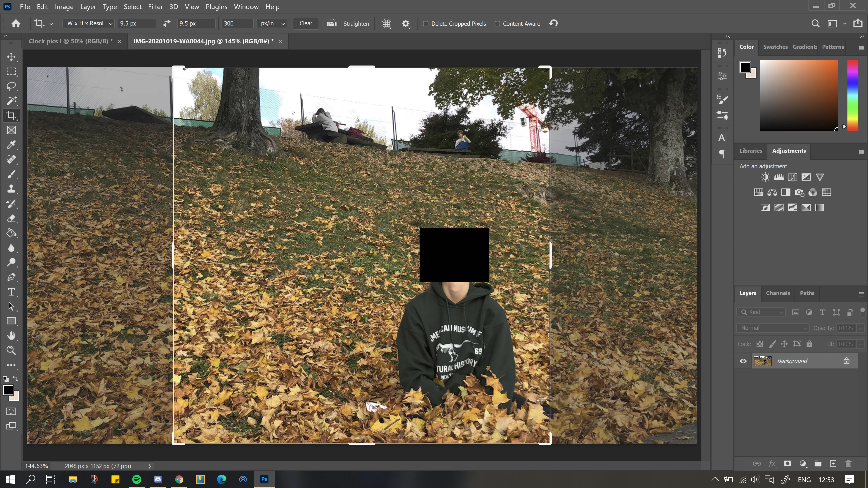The image size is (868, 488).
Task: Hide the Background layer visibility
Action: point(743,361)
